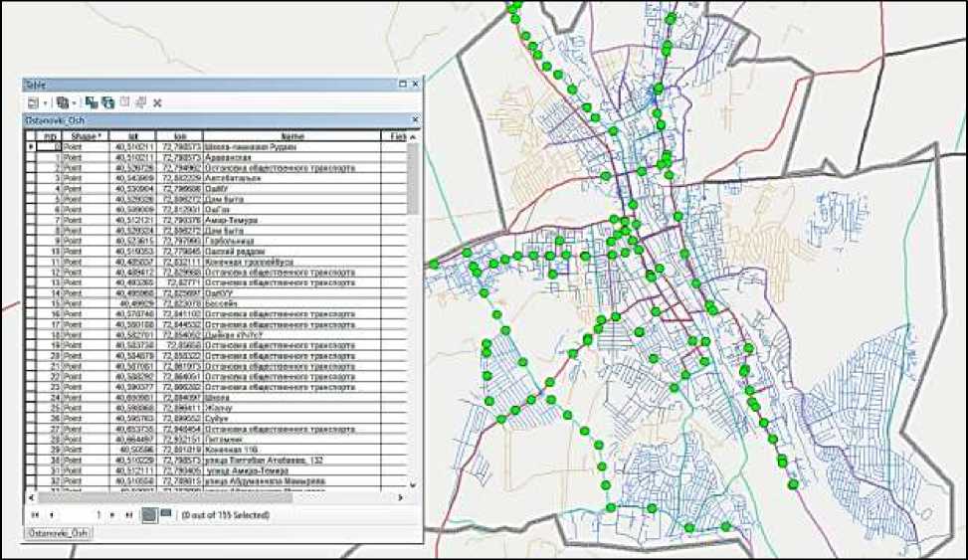Screen dimensions: 968x560
Task: Open the Table Options menu icon
Action: point(32,102)
